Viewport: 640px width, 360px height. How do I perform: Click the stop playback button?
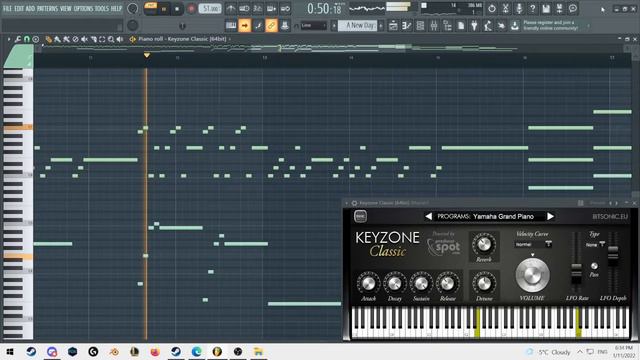(177, 9)
